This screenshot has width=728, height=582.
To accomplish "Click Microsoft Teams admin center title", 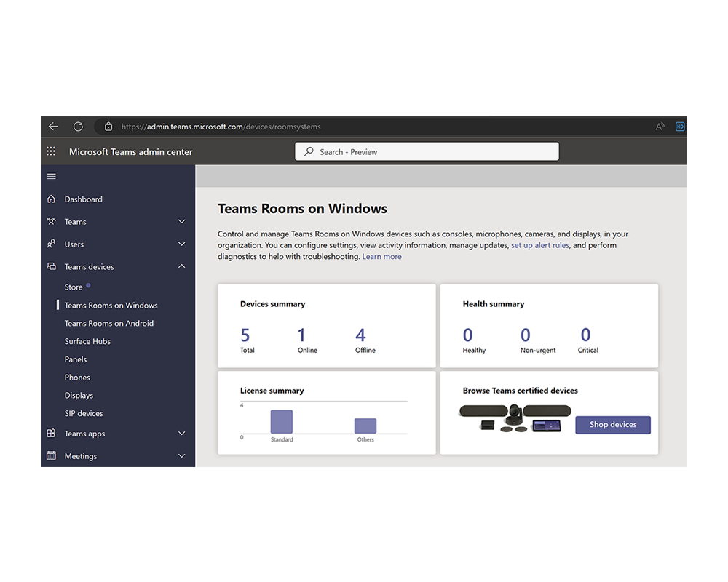I will tap(130, 152).
